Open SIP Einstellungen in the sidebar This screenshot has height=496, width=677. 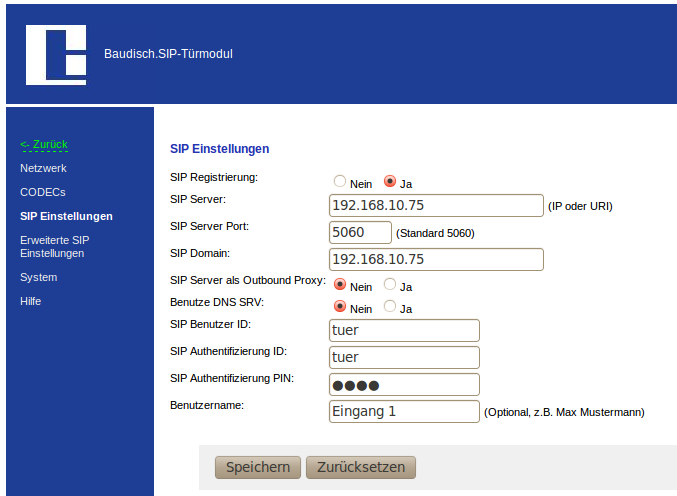[66, 216]
